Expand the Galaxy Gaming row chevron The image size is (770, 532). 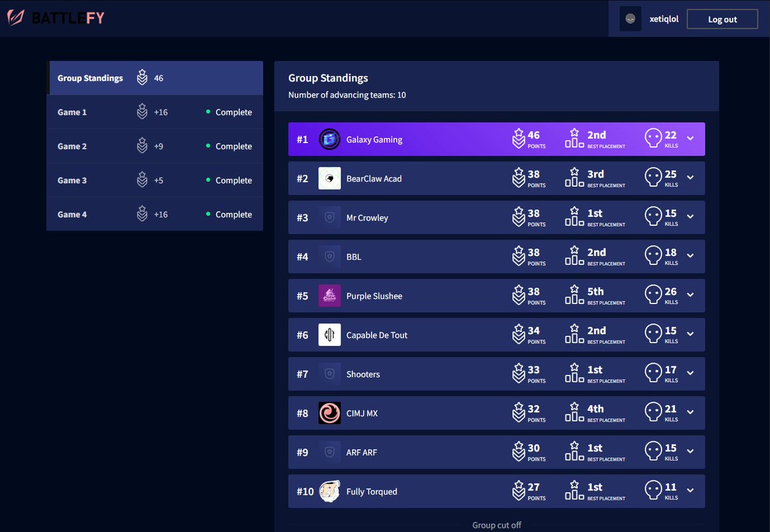[x=690, y=139]
